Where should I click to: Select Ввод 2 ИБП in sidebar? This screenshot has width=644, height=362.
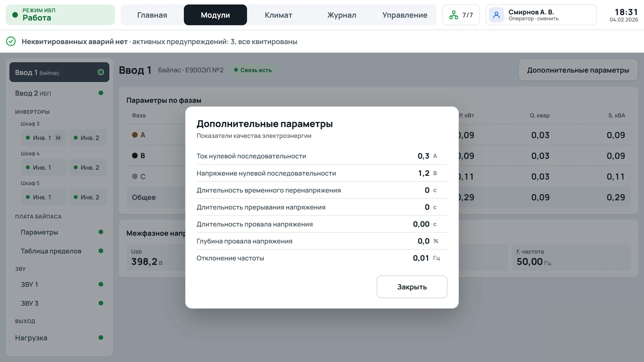click(x=59, y=93)
